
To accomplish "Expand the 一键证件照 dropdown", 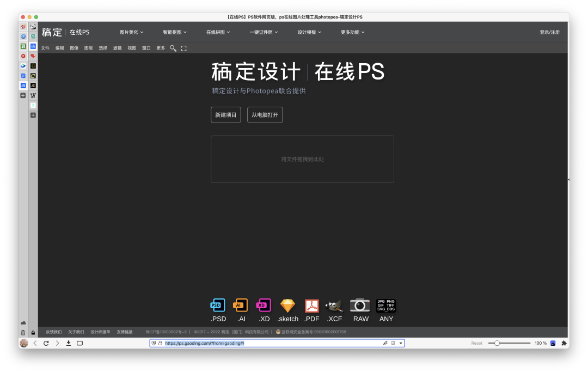I will pyautogui.click(x=264, y=32).
